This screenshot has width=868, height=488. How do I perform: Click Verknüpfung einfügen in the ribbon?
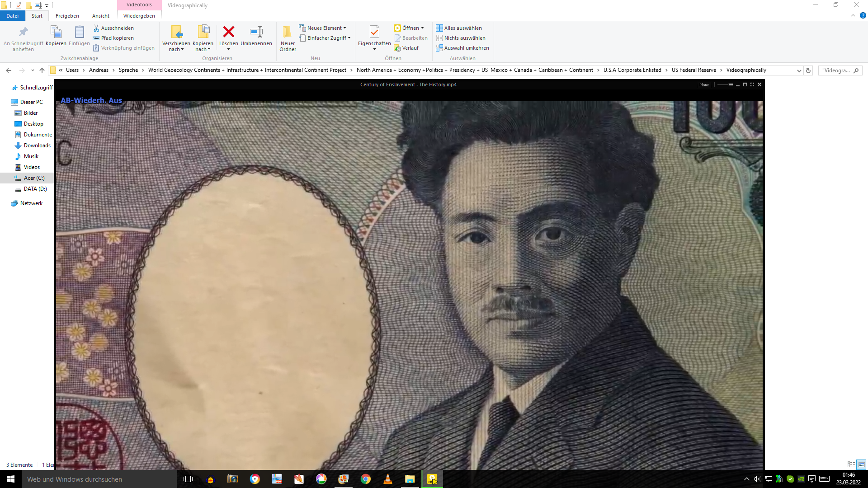(123, 48)
